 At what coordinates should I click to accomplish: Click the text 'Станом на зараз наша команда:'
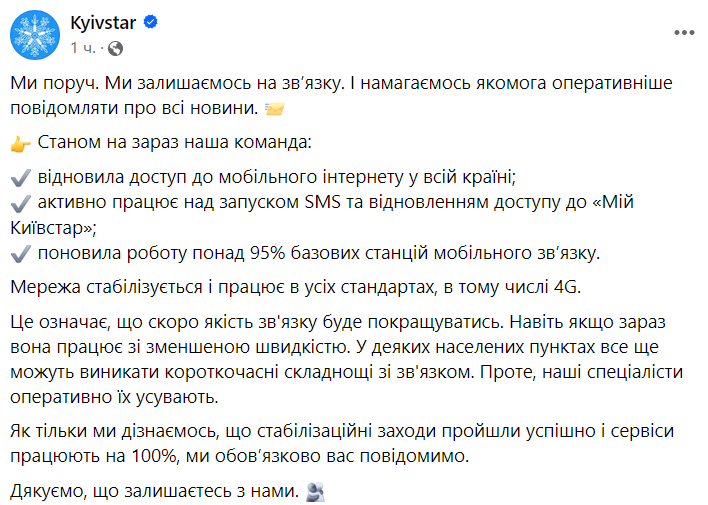[175, 142]
